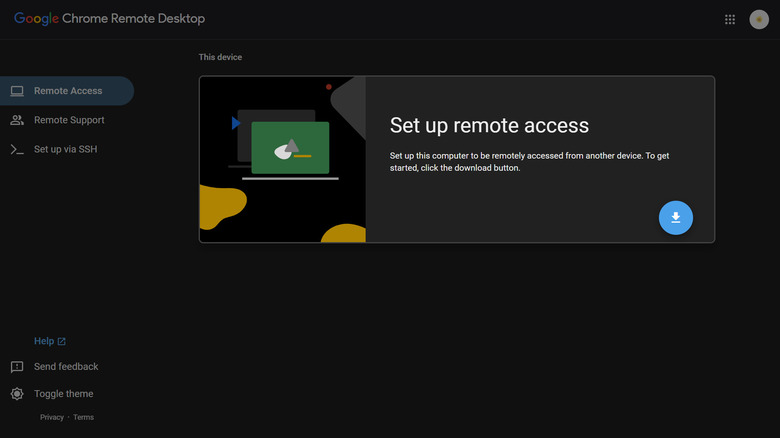This screenshot has height=438, width=780.
Task: Click the Remote Support people icon
Action: [17, 120]
